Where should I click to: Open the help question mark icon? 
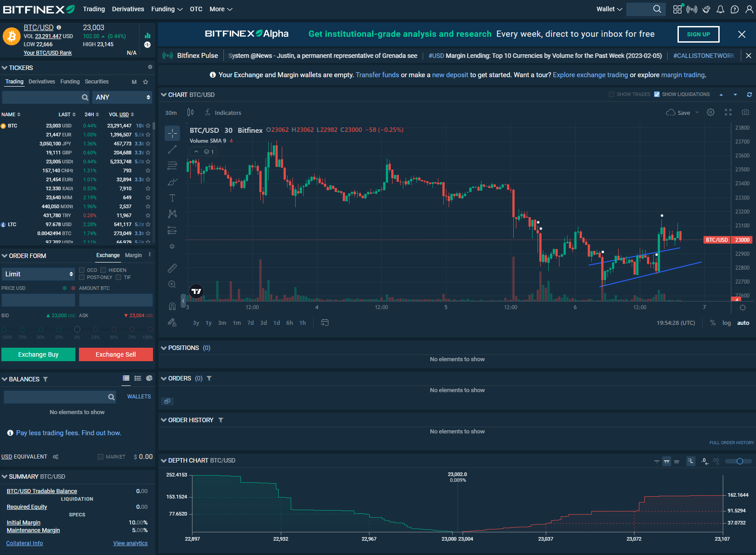(x=735, y=9)
